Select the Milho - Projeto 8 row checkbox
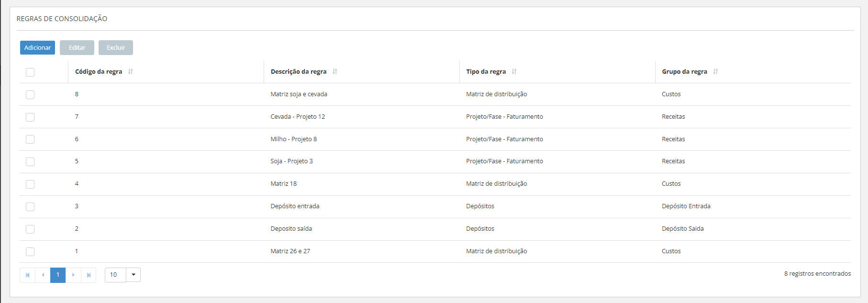 [30, 139]
